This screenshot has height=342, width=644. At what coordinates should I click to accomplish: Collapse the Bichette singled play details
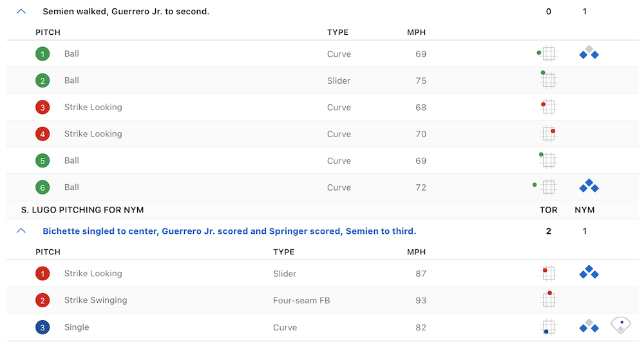pos(21,231)
